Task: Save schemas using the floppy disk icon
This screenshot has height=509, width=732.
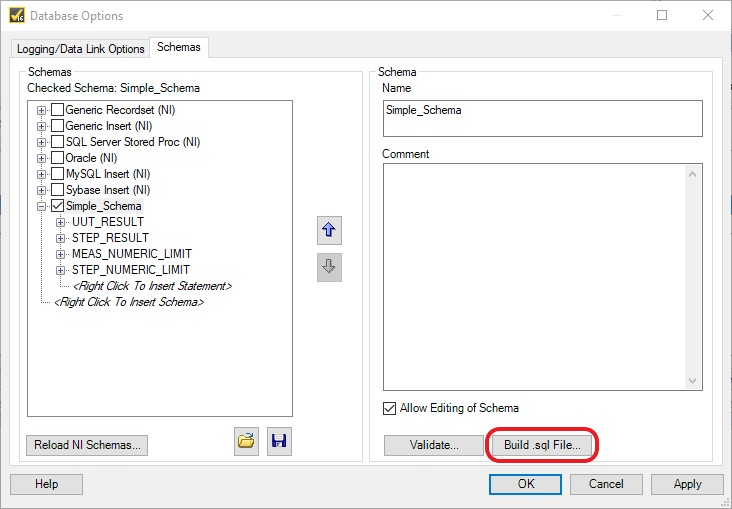Action: [x=279, y=441]
